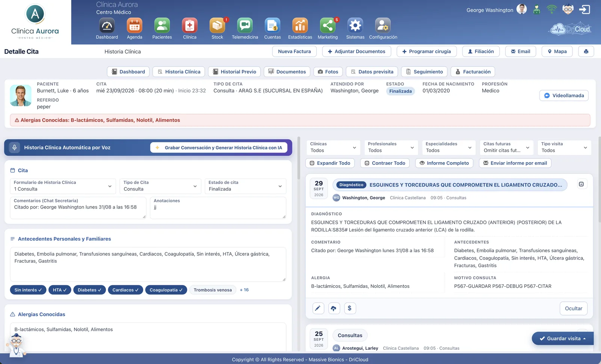Switch to the Facturación tab
This screenshot has height=364, width=601.
coord(473,72)
